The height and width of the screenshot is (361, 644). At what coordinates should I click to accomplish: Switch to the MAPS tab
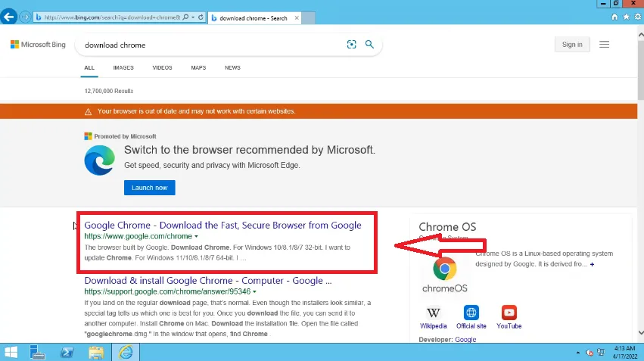tap(198, 68)
